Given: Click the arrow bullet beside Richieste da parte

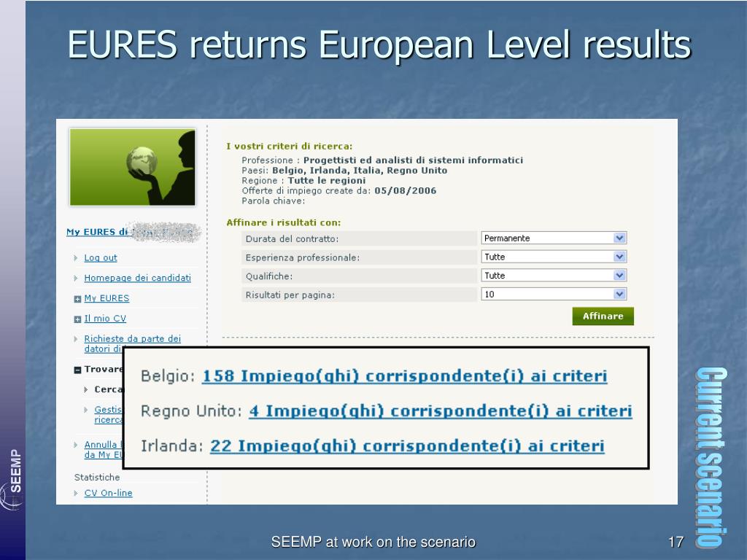Looking at the screenshot, I should (76, 339).
